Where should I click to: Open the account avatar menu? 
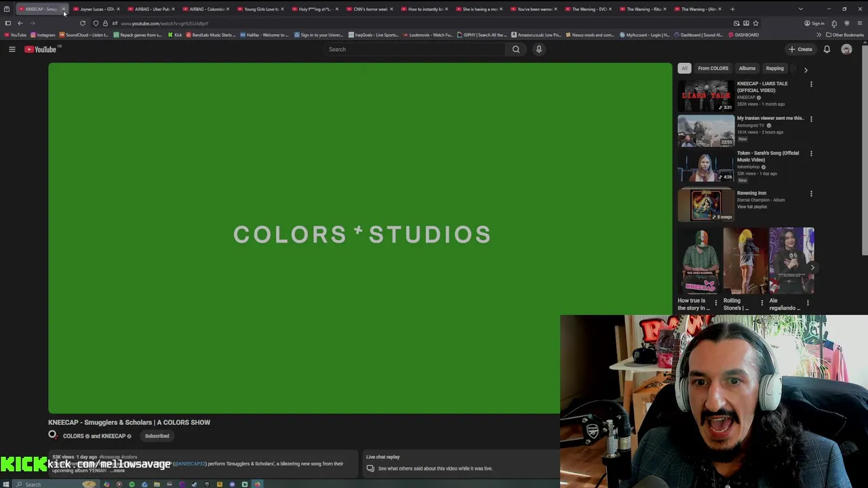846,49
